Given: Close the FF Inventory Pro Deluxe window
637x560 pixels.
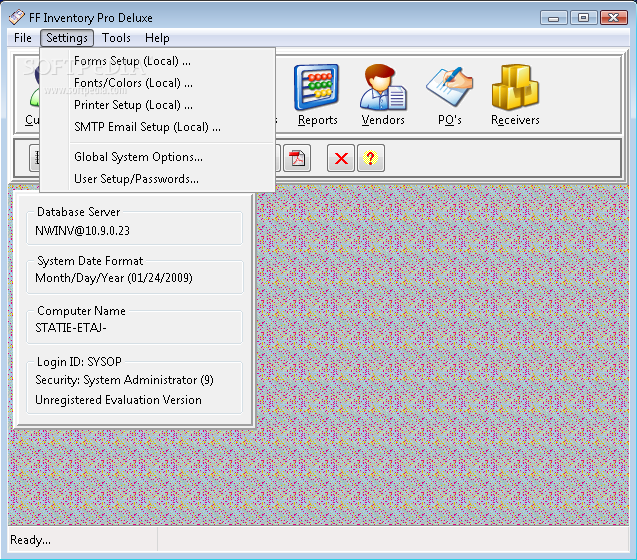Looking at the screenshot, I should click(613, 18).
